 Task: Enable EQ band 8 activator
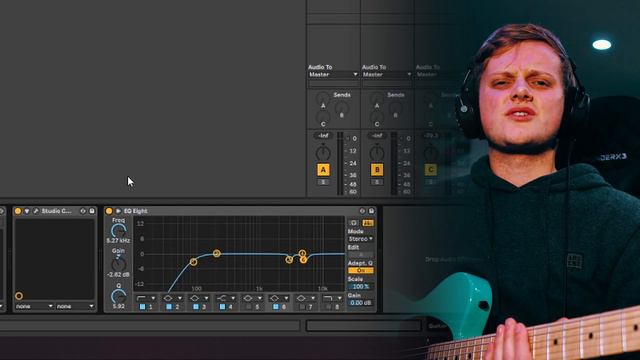329,307
